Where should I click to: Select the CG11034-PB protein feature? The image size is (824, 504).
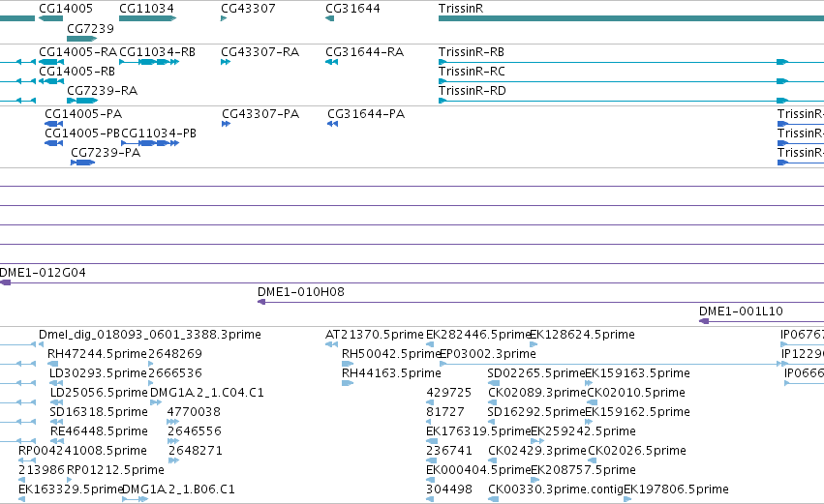point(150,143)
